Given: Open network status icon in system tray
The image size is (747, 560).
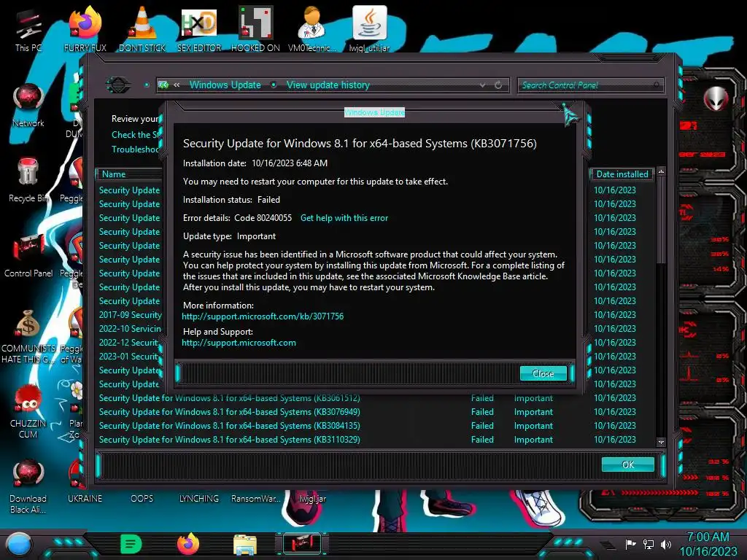Looking at the screenshot, I should pyautogui.click(x=649, y=544).
